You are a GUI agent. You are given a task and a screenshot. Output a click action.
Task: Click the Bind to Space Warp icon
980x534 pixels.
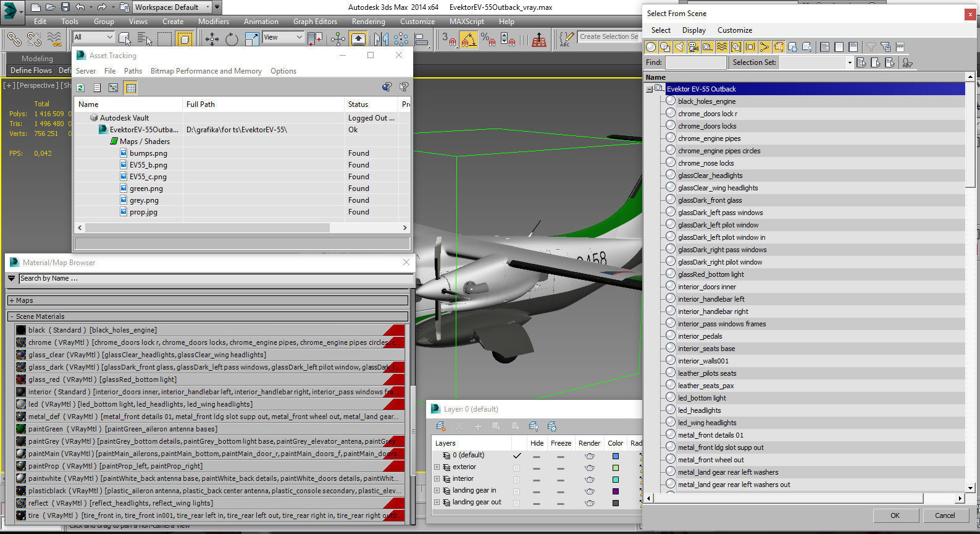55,39
